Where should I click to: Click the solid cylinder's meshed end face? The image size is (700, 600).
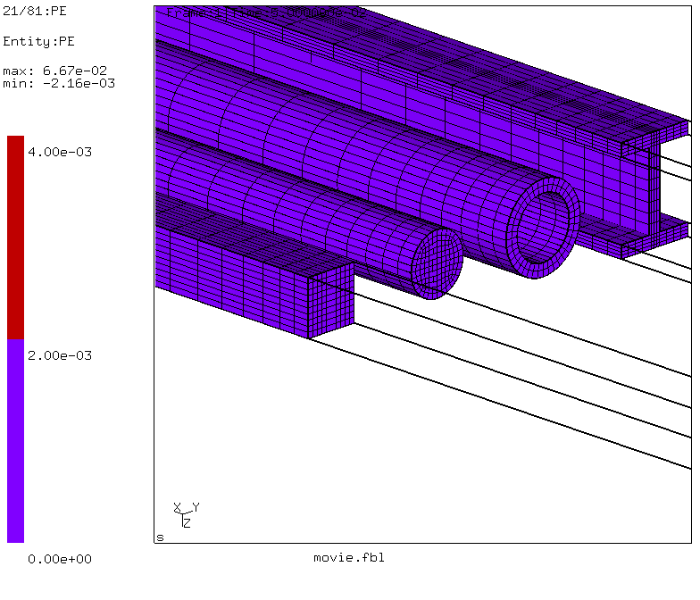[437, 264]
